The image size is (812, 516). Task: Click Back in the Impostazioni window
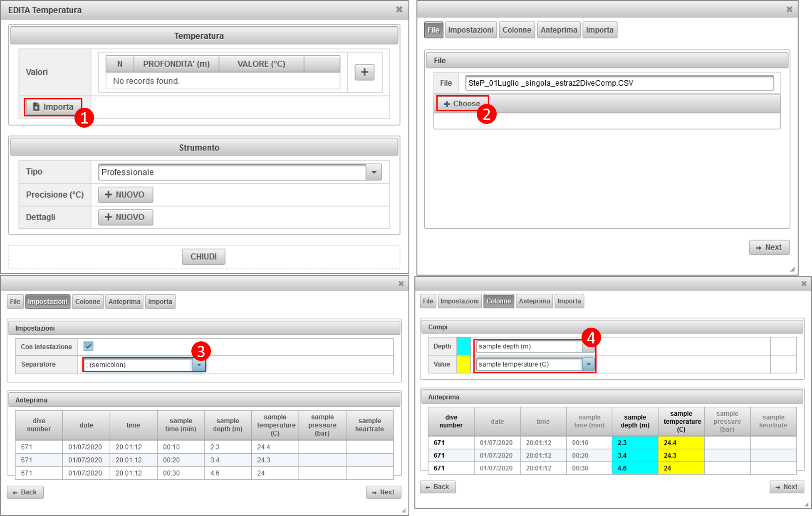coord(25,492)
